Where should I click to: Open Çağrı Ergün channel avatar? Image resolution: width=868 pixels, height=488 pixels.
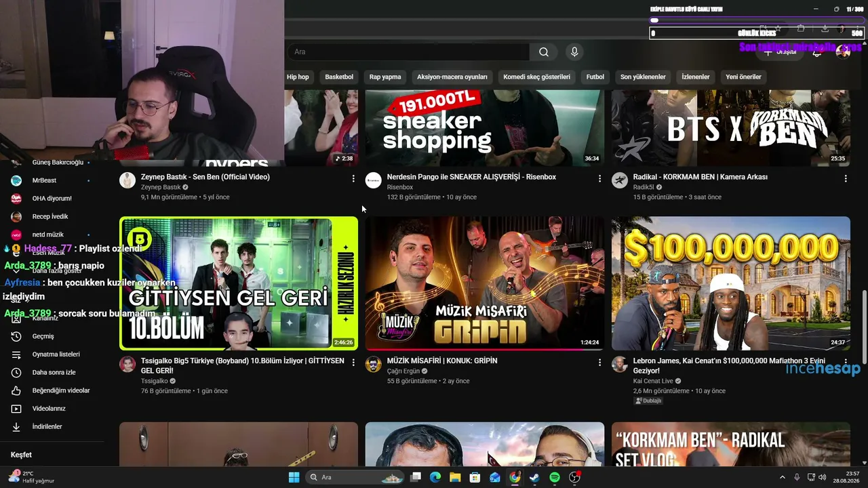[x=374, y=364]
